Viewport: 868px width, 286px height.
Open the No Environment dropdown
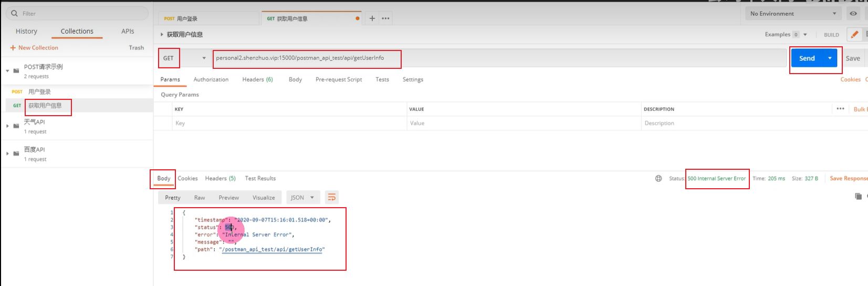pos(793,14)
